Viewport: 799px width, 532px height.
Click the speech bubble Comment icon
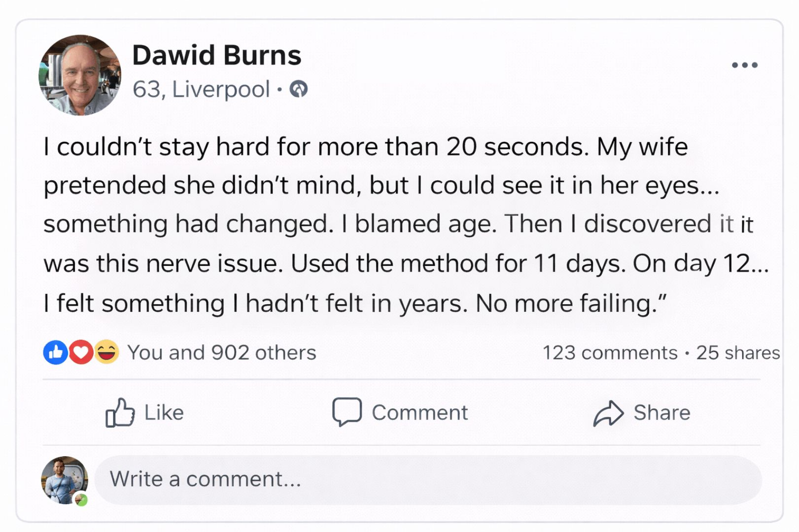click(347, 412)
